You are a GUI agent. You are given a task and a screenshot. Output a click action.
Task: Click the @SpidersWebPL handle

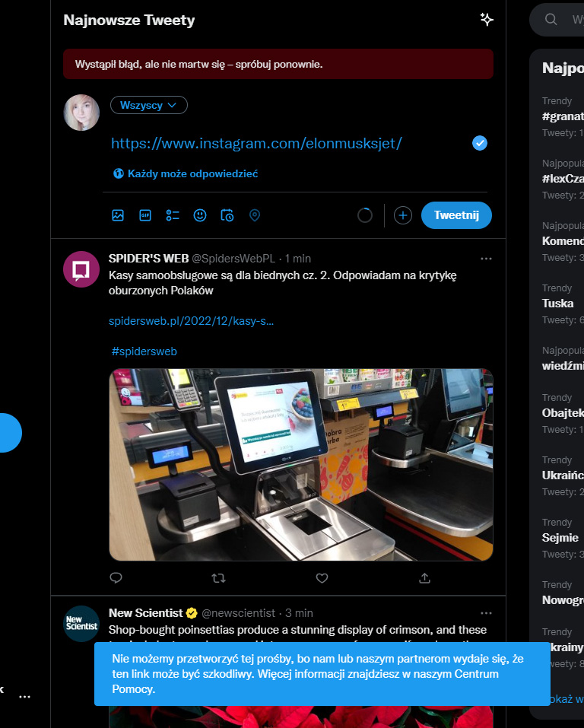[233, 259]
